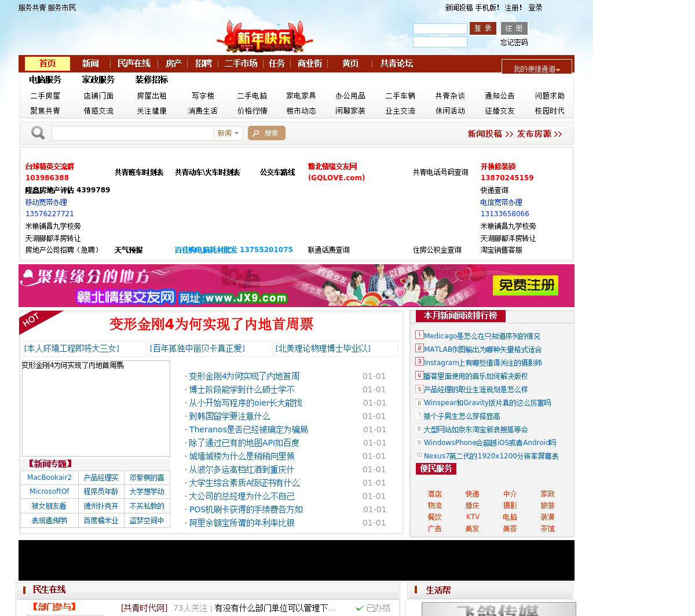Expand the 我的便捷通道 dropdown
695x616 pixels.
click(x=537, y=68)
